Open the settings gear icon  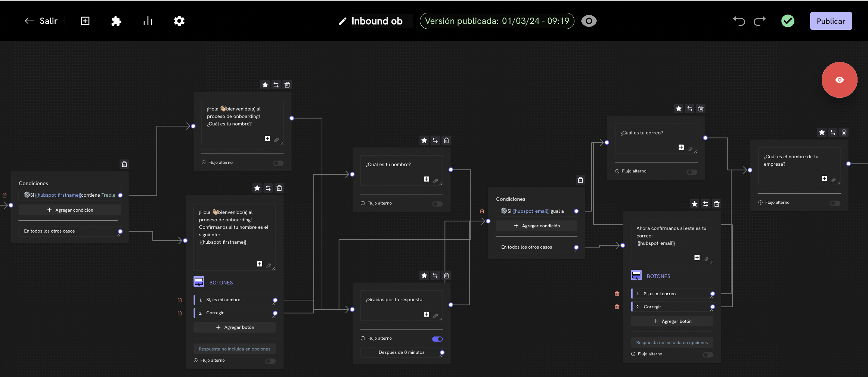click(179, 21)
